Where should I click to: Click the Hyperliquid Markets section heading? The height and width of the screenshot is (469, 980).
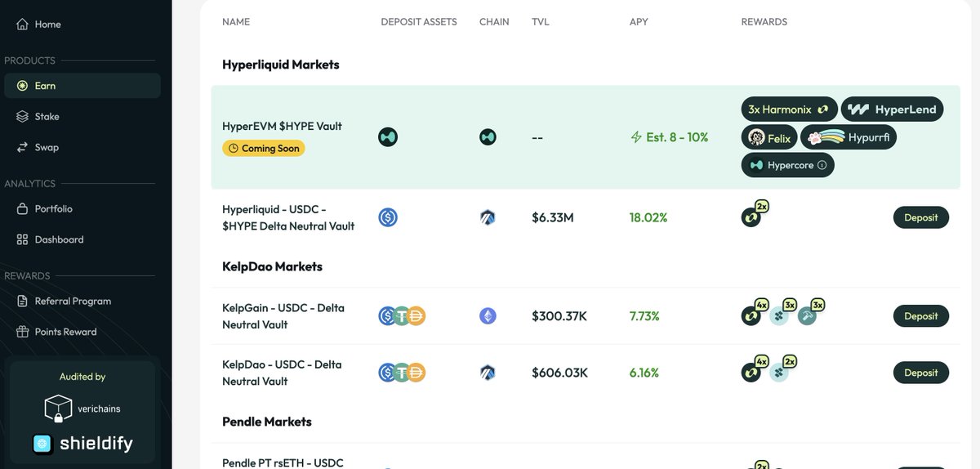281,65
